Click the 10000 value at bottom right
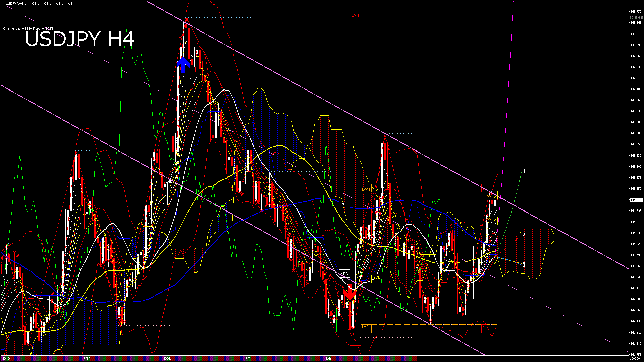 pos(635,359)
